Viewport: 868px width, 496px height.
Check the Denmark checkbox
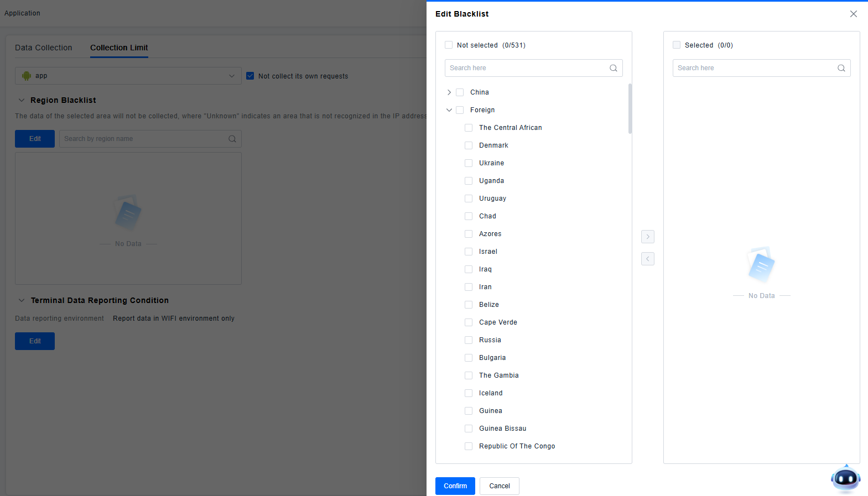pos(469,145)
